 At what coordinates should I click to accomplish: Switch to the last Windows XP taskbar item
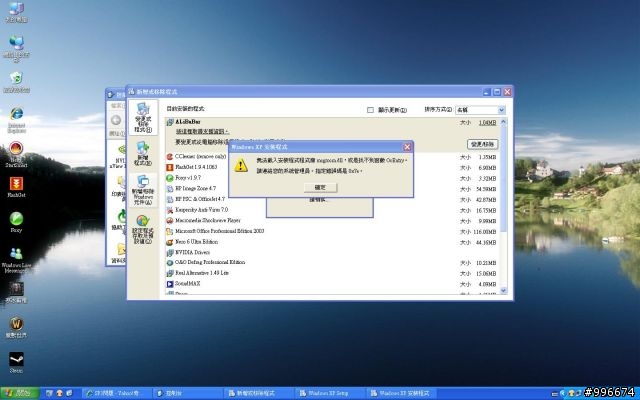tap(402, 393)
